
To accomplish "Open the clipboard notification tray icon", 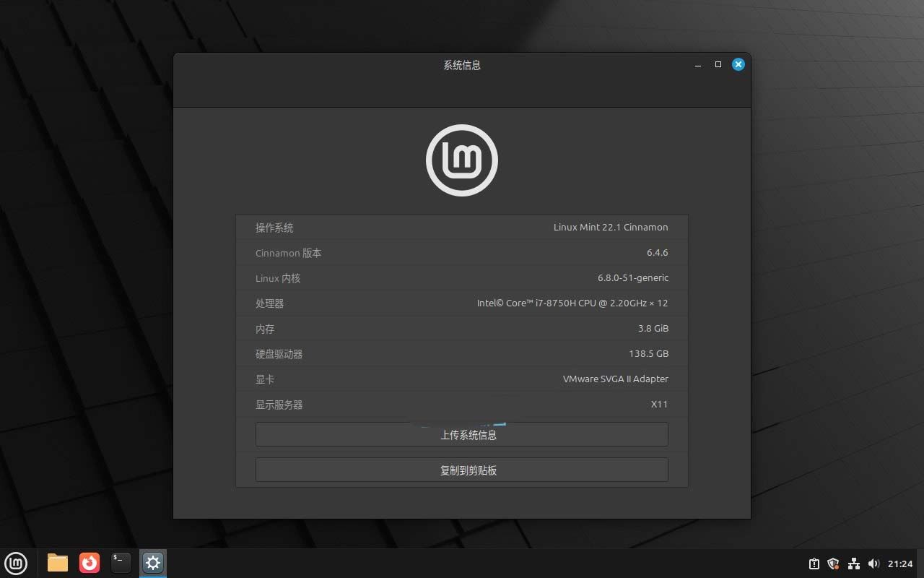I will 814,564.
